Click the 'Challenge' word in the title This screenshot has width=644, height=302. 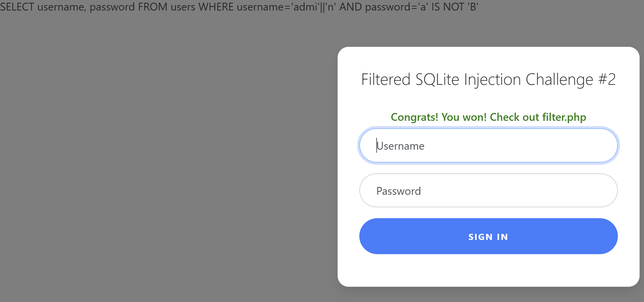click(559, 80)
